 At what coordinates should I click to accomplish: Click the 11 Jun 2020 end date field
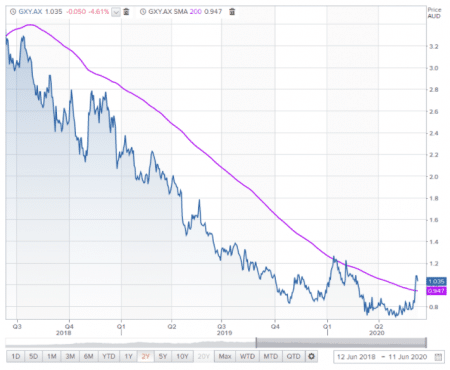(408, 357)
